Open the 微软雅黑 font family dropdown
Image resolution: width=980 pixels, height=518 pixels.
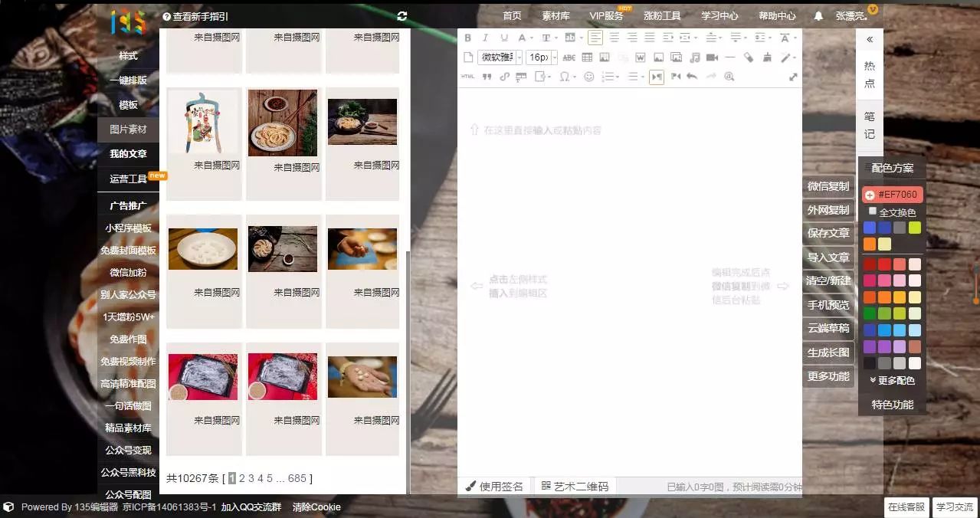(498, 57)
